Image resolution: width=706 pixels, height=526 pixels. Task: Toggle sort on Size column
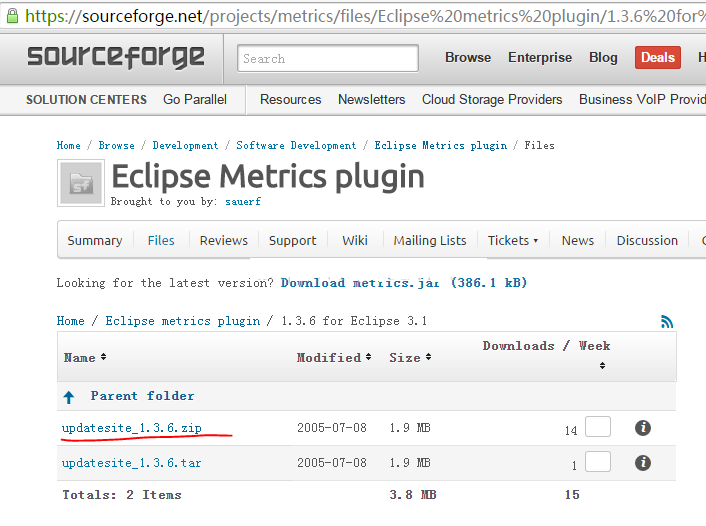(x=428, y=357)
